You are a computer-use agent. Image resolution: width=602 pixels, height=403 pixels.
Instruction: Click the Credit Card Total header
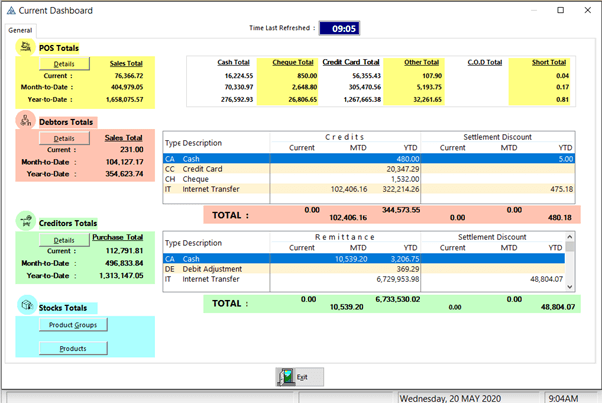pyautogui.click(x=351, y=62)
